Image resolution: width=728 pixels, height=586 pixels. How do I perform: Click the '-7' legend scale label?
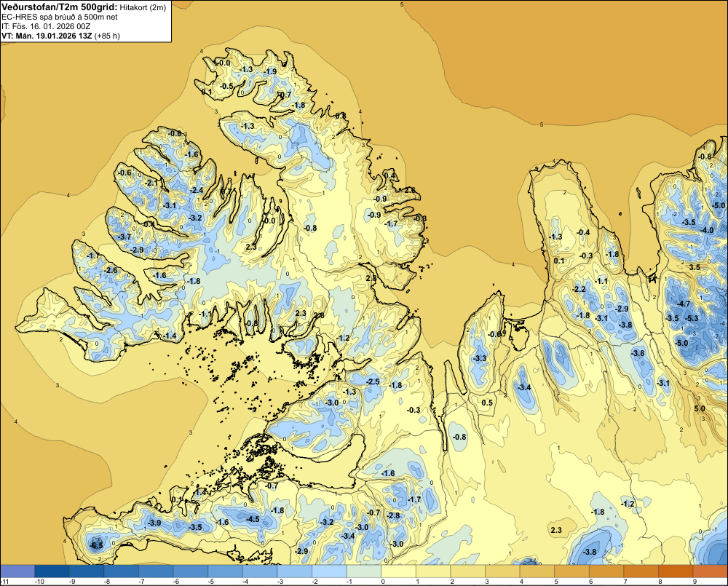click(143, 582)
